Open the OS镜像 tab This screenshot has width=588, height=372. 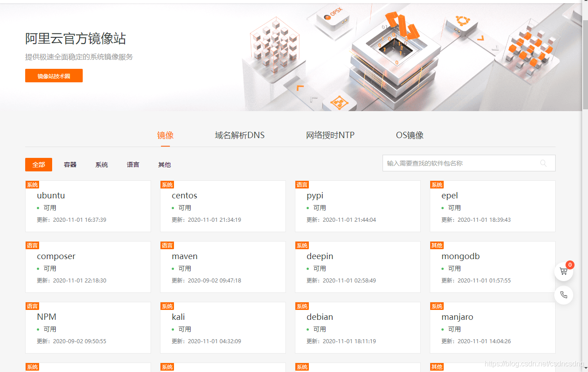[410, 135]
